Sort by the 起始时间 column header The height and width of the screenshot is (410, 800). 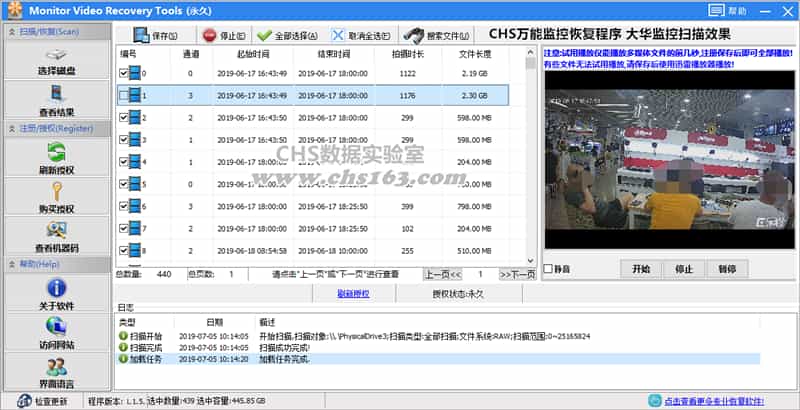[x=253, y=54]
